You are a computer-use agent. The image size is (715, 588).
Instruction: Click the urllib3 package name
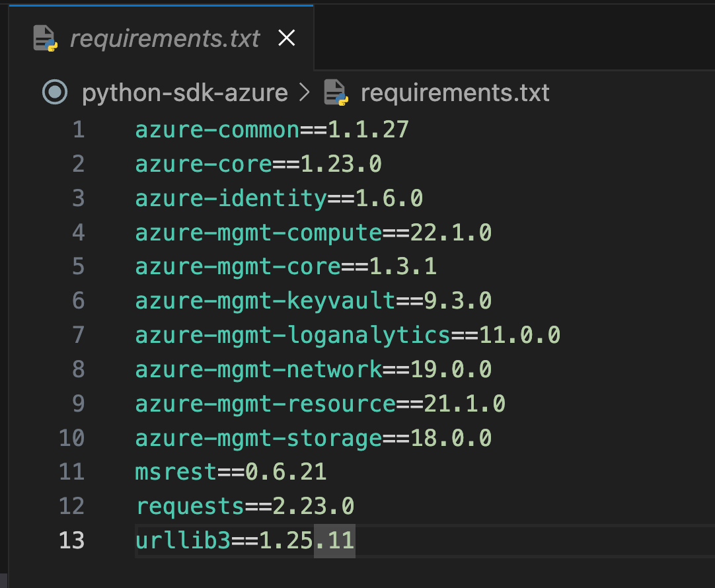(183, 540)
